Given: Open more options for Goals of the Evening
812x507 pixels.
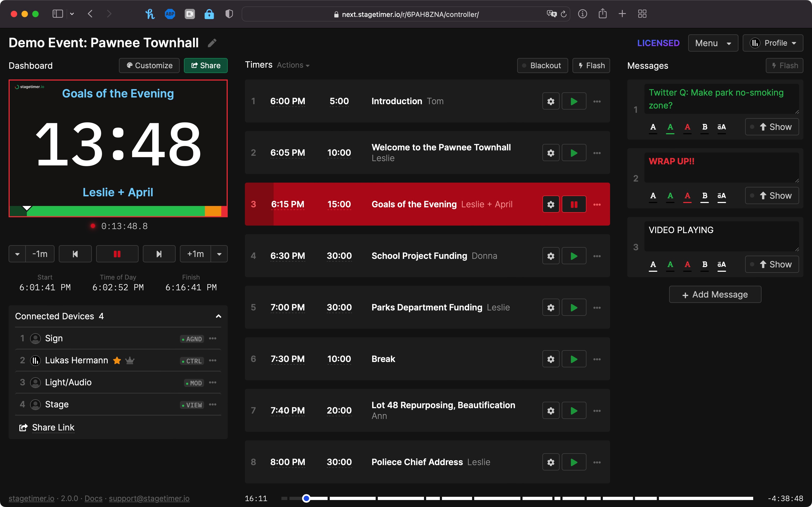Looking at the screenshot, I should click(597, 204).
